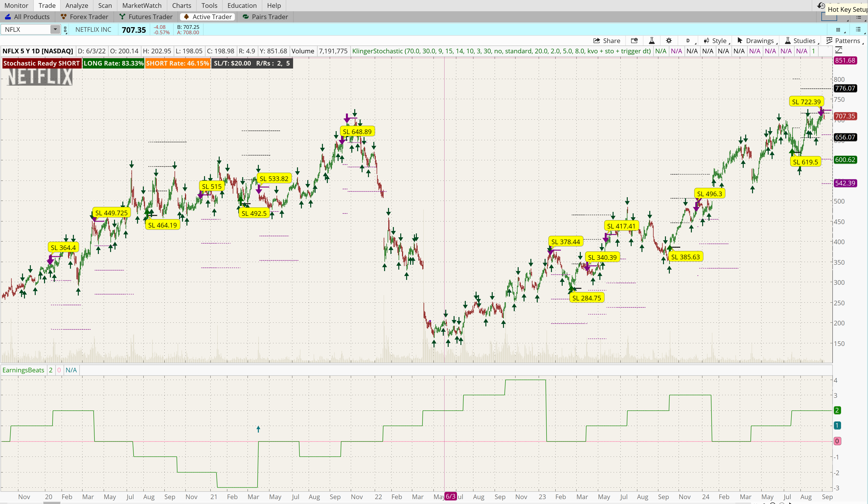Click the 707.35 red last price bubble

click(x=845, y=116)
